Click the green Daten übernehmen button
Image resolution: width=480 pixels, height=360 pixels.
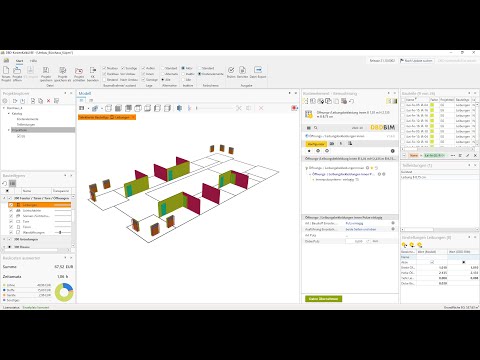tap(323, 299)
